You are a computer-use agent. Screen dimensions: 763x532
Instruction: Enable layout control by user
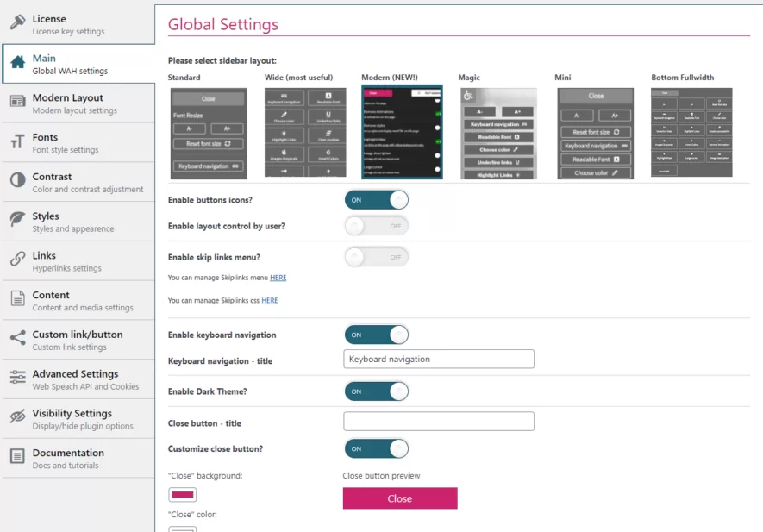click(x=377, y=224)
